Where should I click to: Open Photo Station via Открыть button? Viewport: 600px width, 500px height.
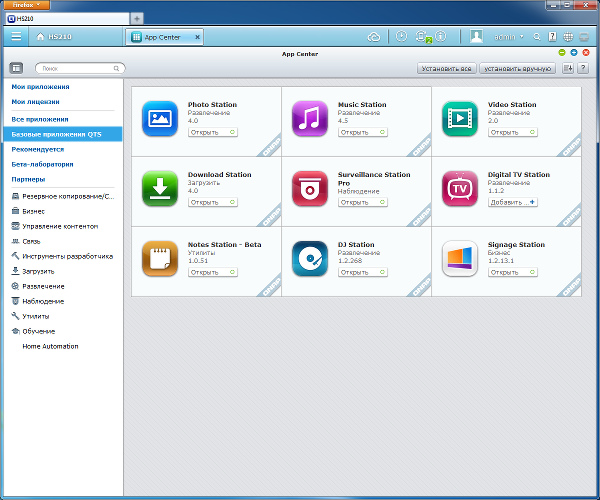pos(213,132)
